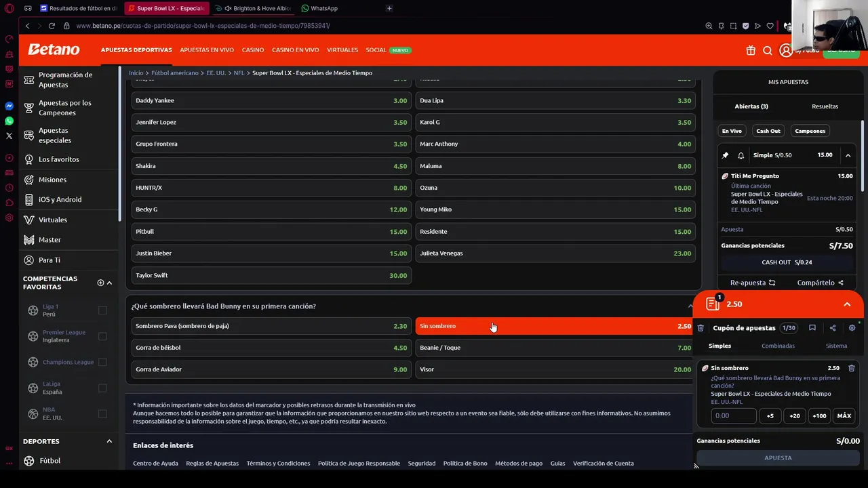Open Apuestas en Vivo menu
868x488 pixels.
point(207,50)
